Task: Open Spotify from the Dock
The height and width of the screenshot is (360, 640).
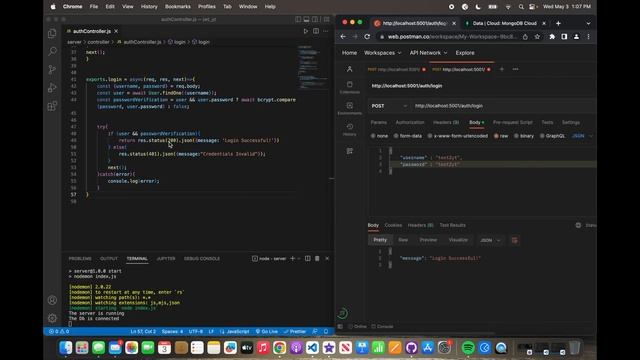Action: tap(468, 348)
